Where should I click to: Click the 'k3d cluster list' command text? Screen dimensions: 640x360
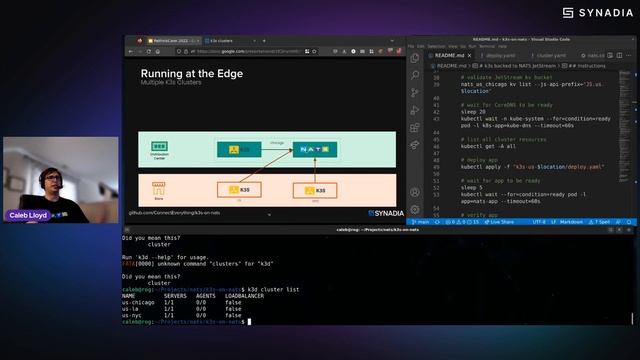point(273,289)
